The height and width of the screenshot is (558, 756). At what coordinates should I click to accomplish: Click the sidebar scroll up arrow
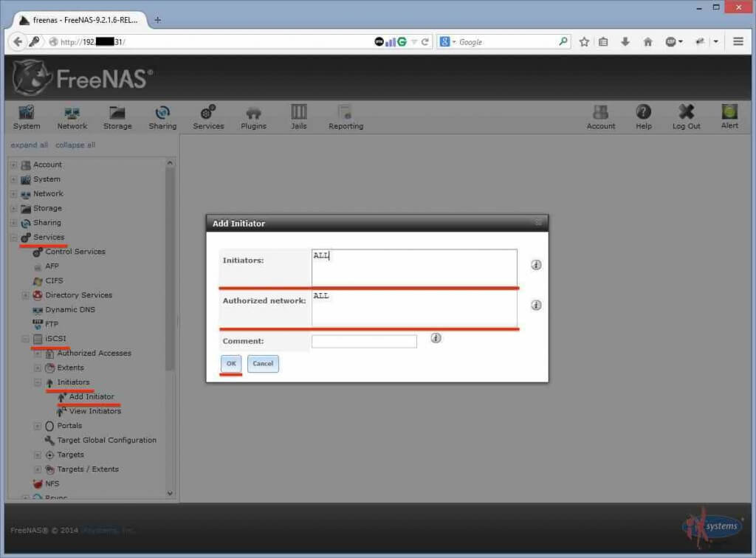170,163
